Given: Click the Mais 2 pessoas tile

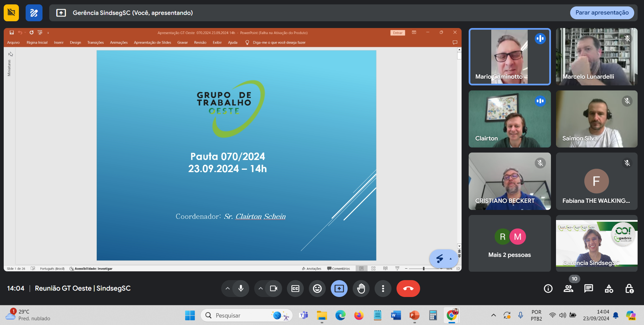Looking at the screenshot, I should tap(509, 243).
